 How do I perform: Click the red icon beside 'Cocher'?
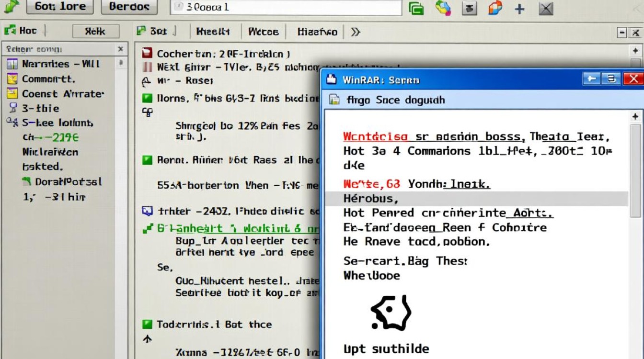[147, 54]
